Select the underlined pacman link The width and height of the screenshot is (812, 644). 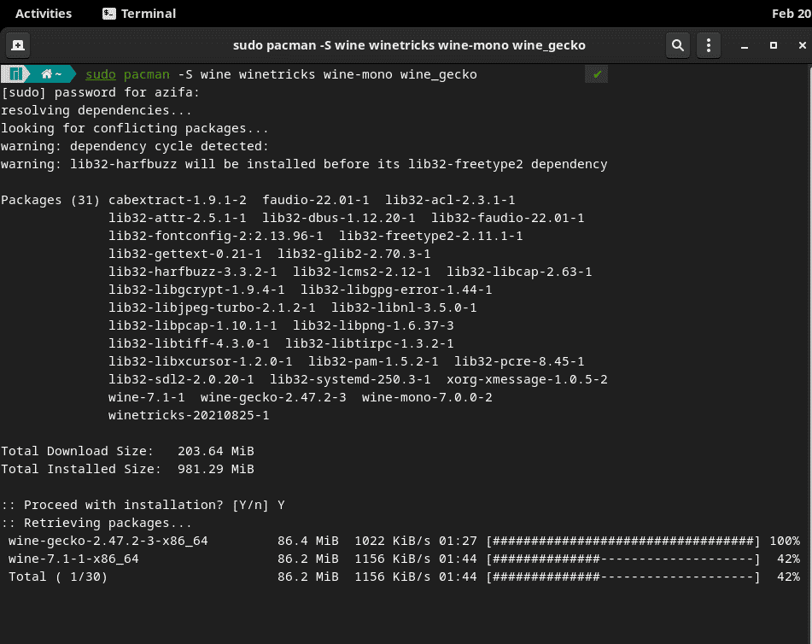click(147, 74)
